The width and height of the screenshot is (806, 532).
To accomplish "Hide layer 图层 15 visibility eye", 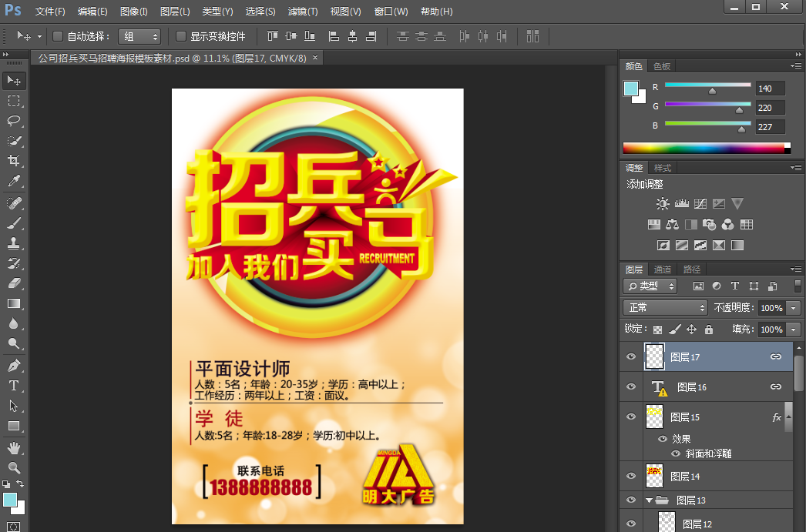I will tap(631, 417).
